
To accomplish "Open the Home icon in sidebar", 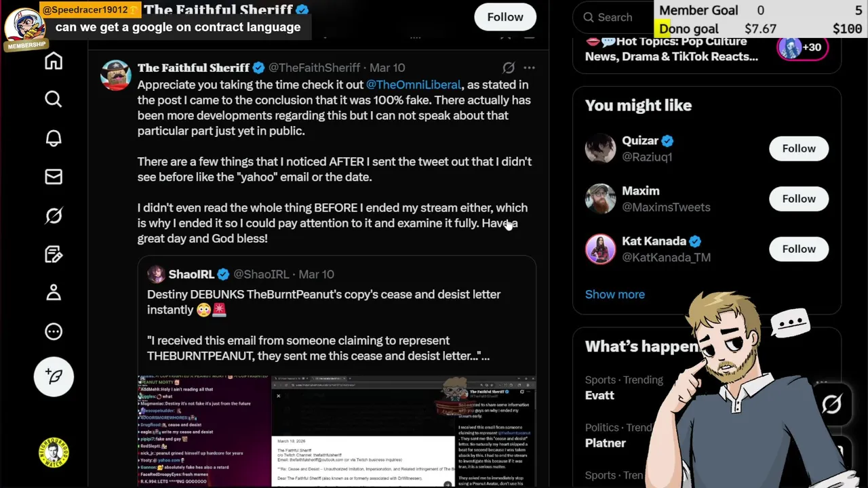I will click(54, 61).
